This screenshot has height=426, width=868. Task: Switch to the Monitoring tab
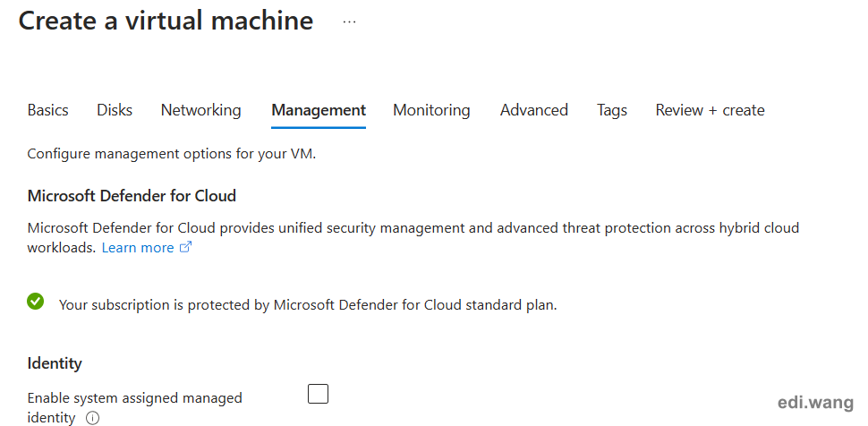pyautogui.click(x=432, y=110)
